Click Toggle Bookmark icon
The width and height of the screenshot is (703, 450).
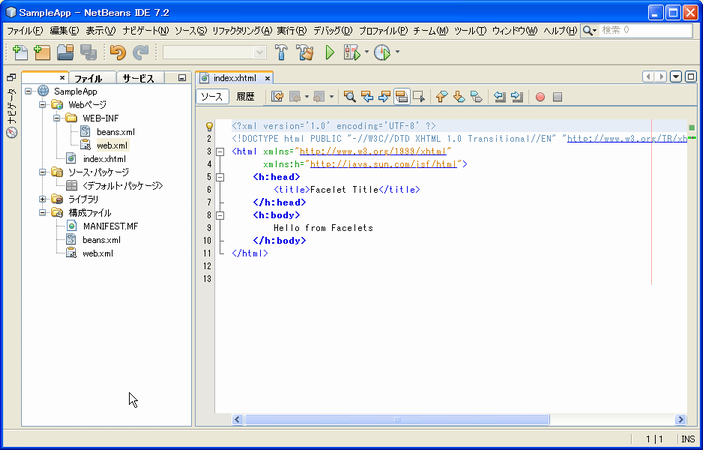(476, 97)
